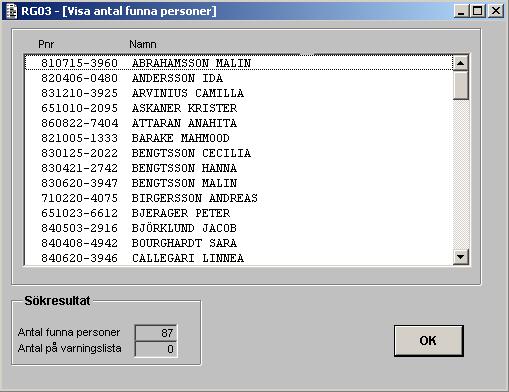Select BENGTSSON CECILIA row
The image size is (509, 392).
pyautogui.click(x=239, y=153)
